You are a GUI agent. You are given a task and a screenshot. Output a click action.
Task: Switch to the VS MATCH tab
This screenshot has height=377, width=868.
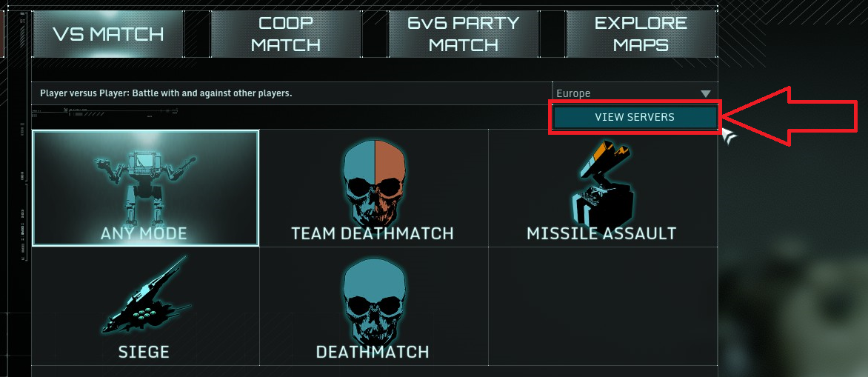coord(108,34)
